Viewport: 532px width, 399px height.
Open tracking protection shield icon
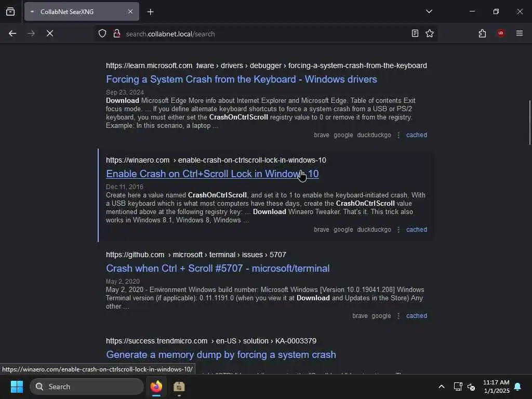[102, 33]
